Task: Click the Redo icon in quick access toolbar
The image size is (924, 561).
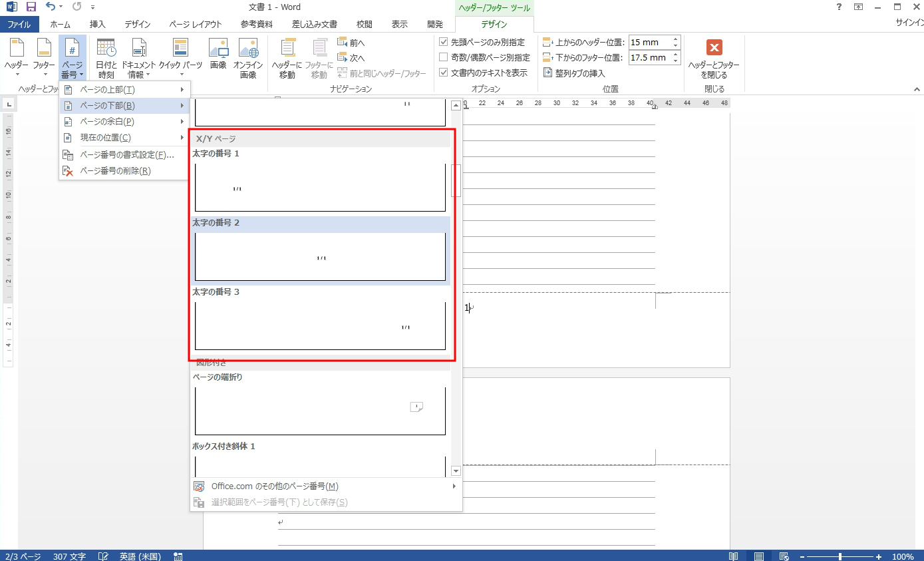Action: (77, 7)
